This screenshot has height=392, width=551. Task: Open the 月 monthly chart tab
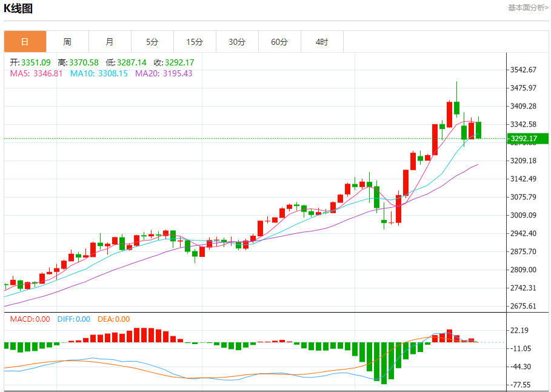[110, 42]
